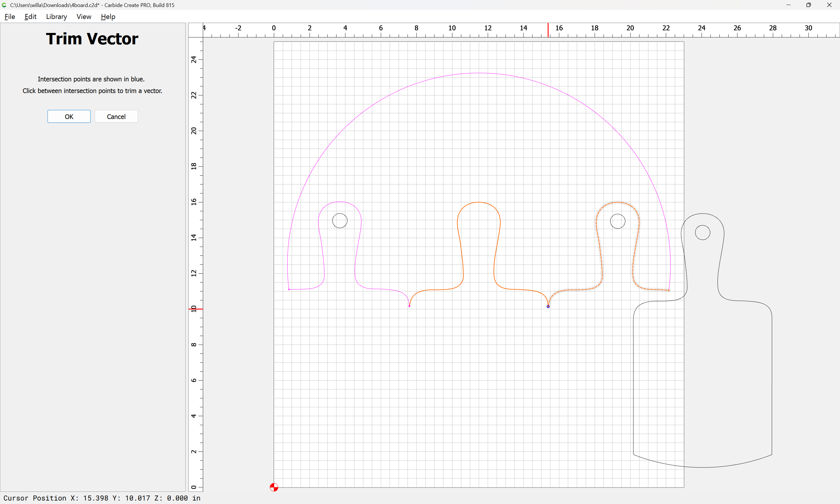Close the Carbide Create window

pos(829,5)
